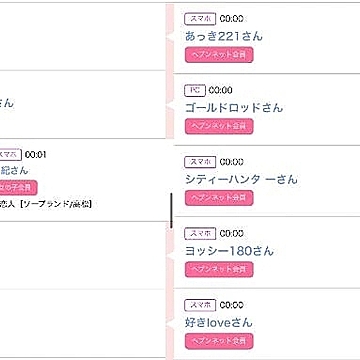Click the pink member badge in left column
The width and height of the screenshot is (360, 360).
click(x=18, y=188)
